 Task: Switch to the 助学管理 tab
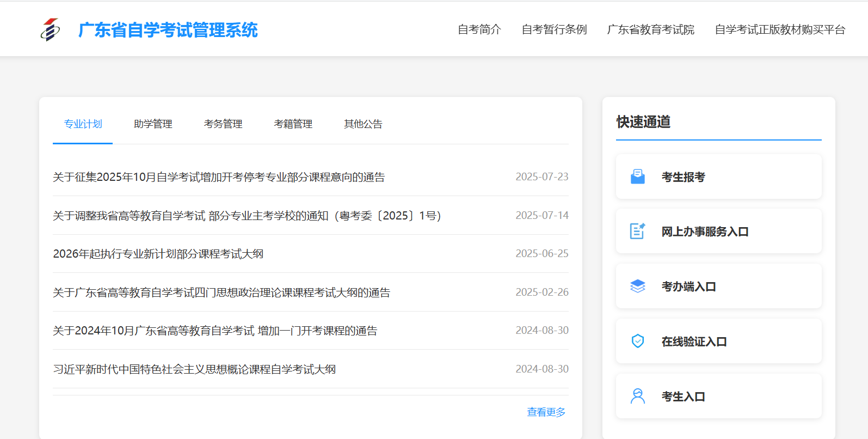point(153,124)
